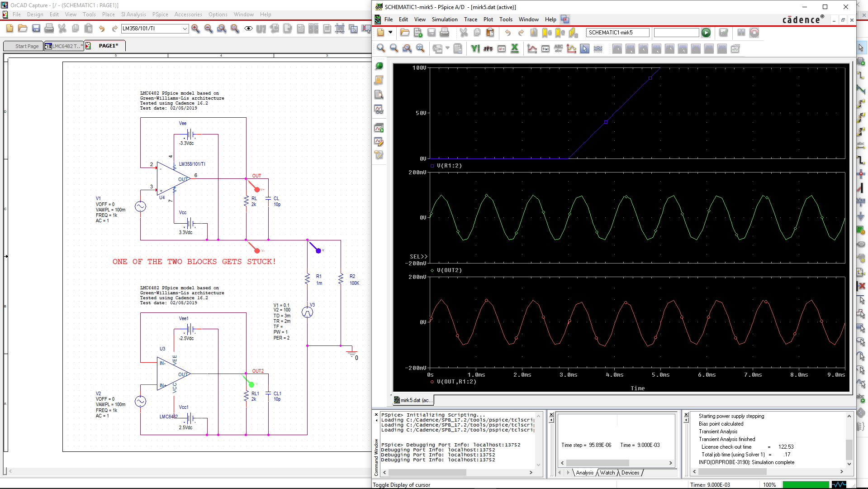The image size is (868, 489).
Task: Click Zoom Out magnifier in PSpice toolbar
Action: 394,49
